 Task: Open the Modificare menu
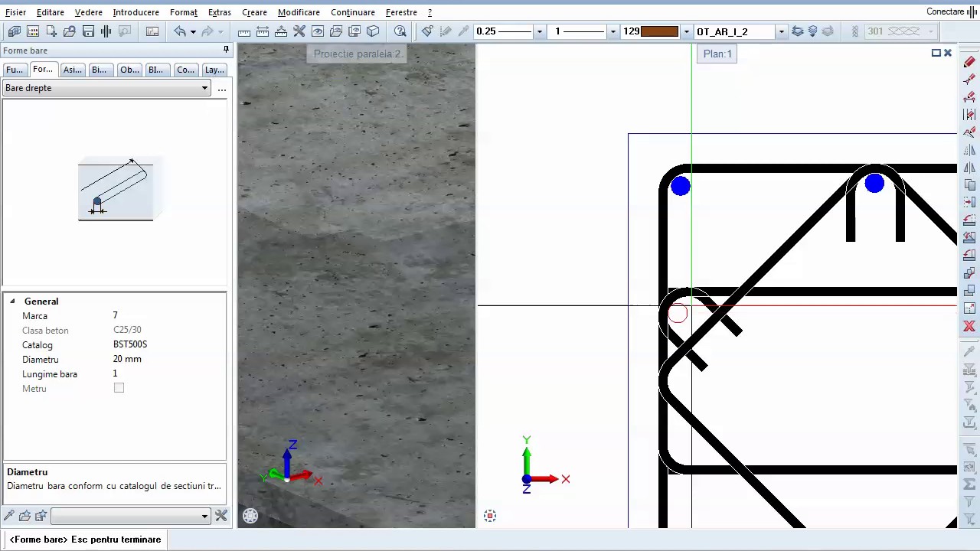click(x=299, y=12)
